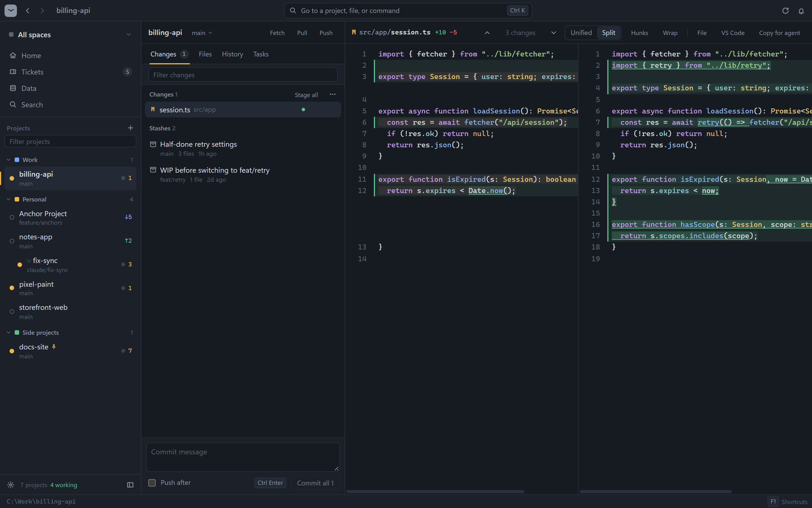
Task: Click the Pull button
Action: click(x=302, y=33)
